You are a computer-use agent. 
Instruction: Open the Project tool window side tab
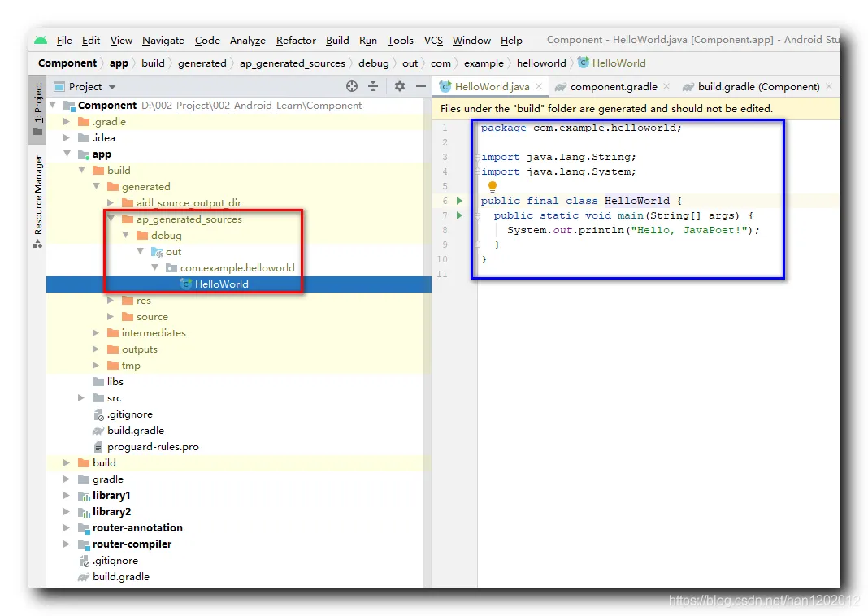tap(37, 108)
